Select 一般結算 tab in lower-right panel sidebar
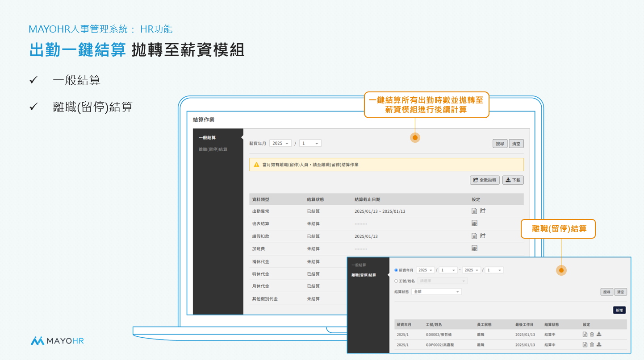 pyautogui.click(x=359, y=265)
